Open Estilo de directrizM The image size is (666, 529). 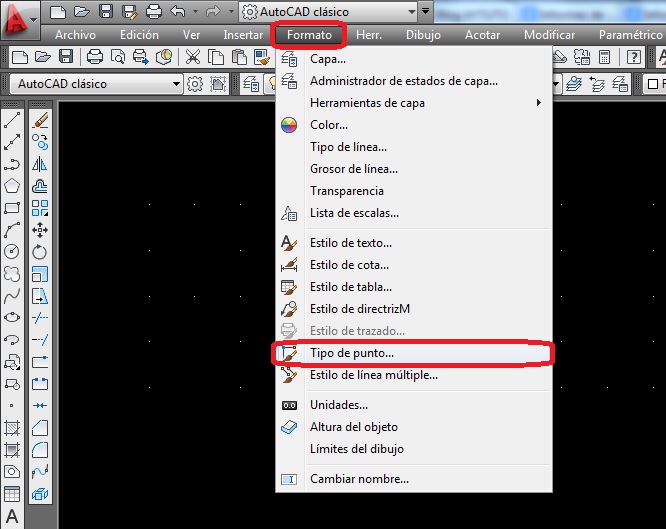point(414,309)
